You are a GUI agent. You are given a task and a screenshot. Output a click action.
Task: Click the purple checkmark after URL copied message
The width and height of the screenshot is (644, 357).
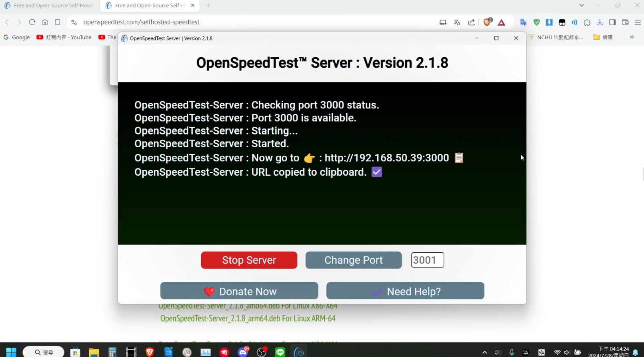pyautogui.click(x=377, y=172)
